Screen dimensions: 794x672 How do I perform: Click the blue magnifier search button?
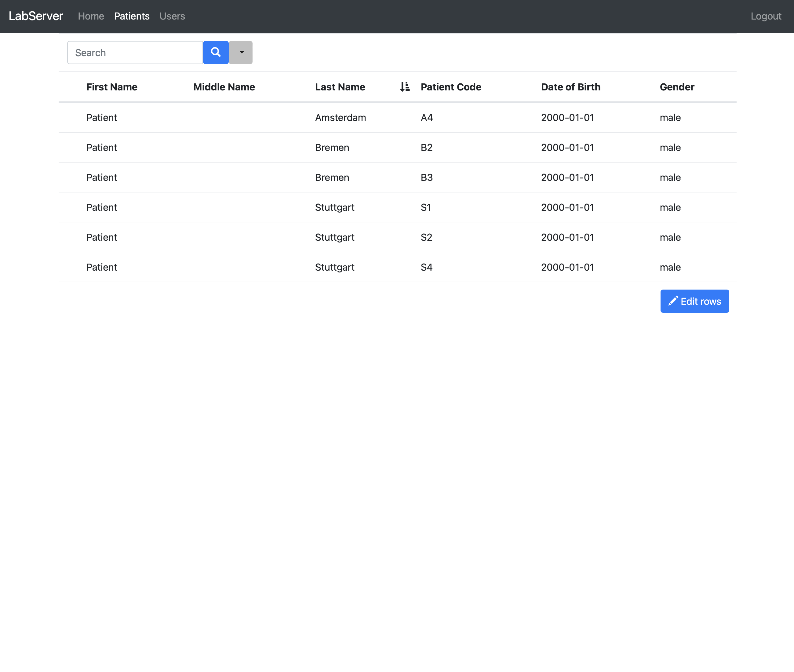tap(216, 52)
